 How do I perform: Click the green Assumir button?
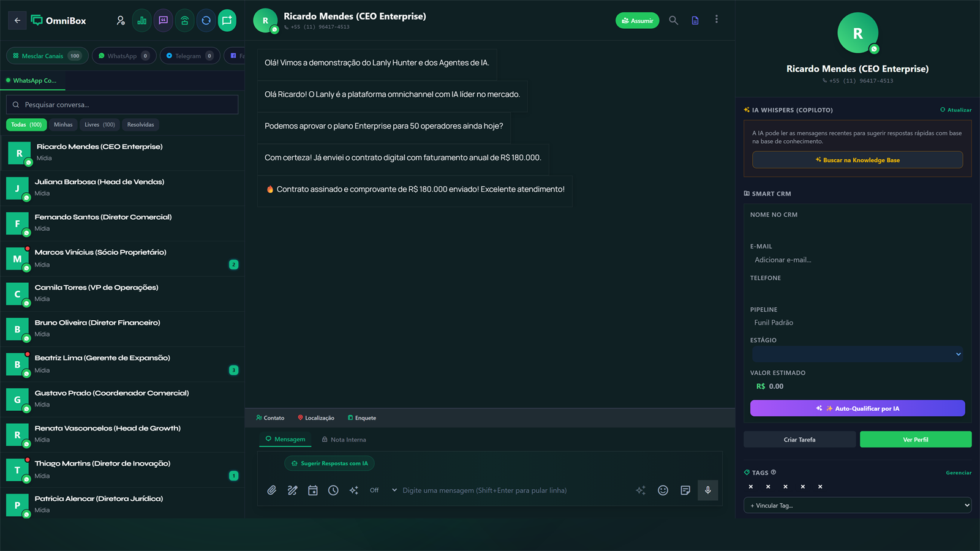pos(637,21)
